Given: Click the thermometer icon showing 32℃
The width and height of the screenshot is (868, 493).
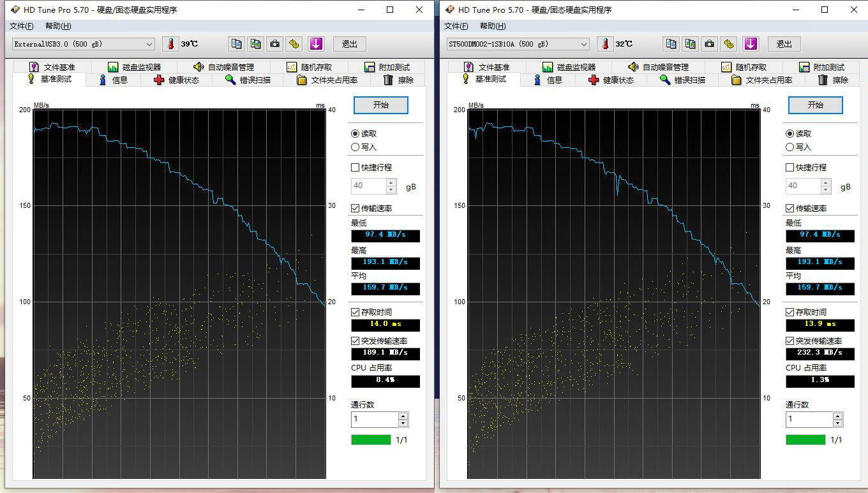Looking at the screenshot, I should 605,44.
